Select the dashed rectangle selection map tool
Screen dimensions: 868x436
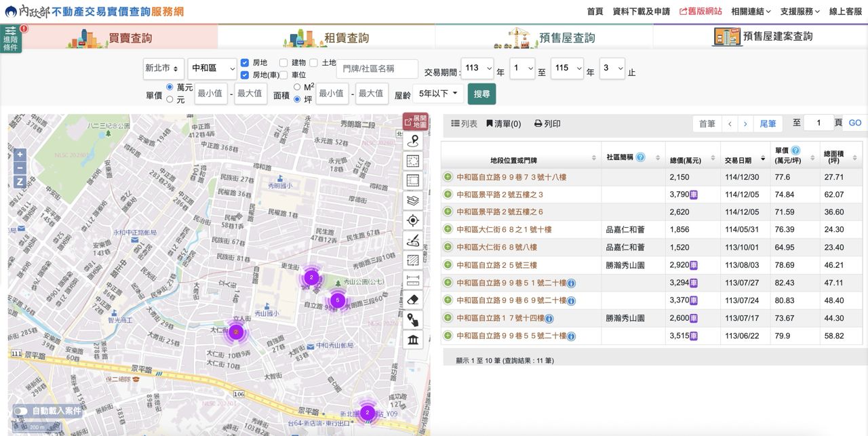click(x=413, y=161)
